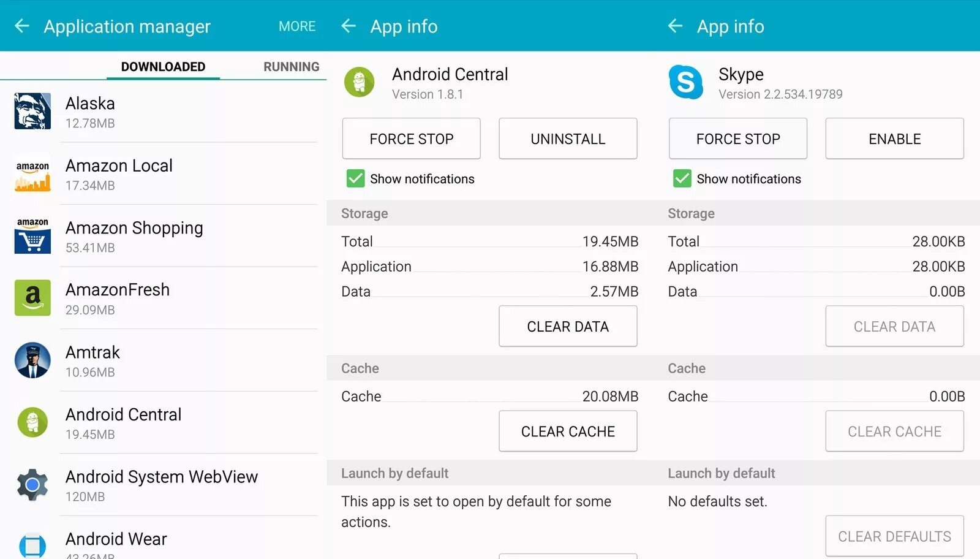Go back from Application manager

point(22,26)
